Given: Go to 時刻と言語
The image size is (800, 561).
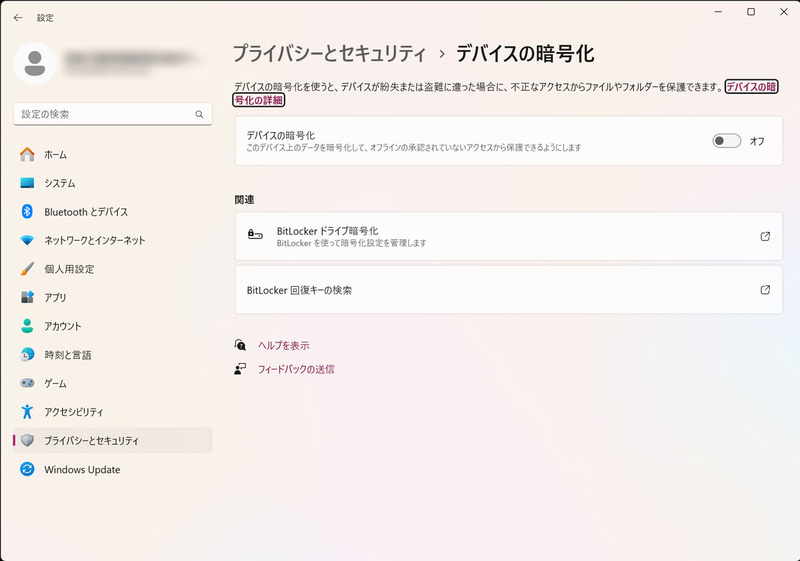Looking at the screenshot, I should coord(113,354).
